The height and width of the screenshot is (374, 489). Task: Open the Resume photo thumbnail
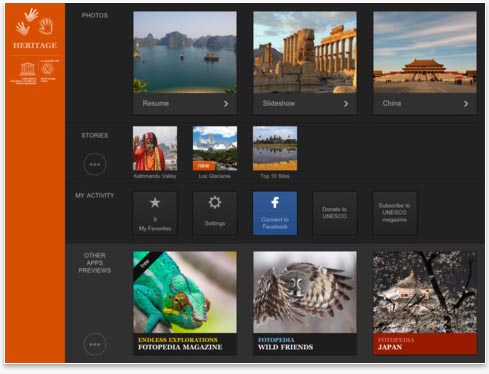click(x=185, y=52)
